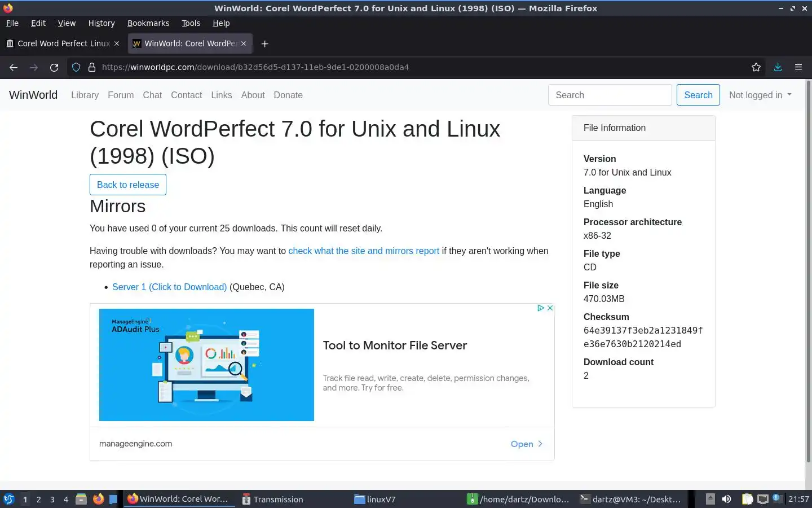The width and height of the screenshot is (812, 508).
Task: Launch Firefox from the taskbar quick launcher
Action: [98, 499]
